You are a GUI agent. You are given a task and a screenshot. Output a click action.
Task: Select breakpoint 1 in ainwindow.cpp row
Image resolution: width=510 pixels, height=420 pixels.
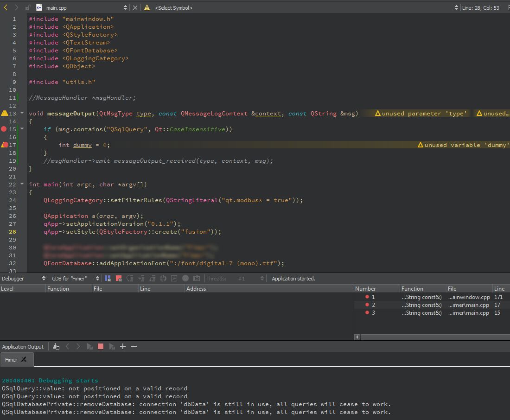[x=432, y=297]
